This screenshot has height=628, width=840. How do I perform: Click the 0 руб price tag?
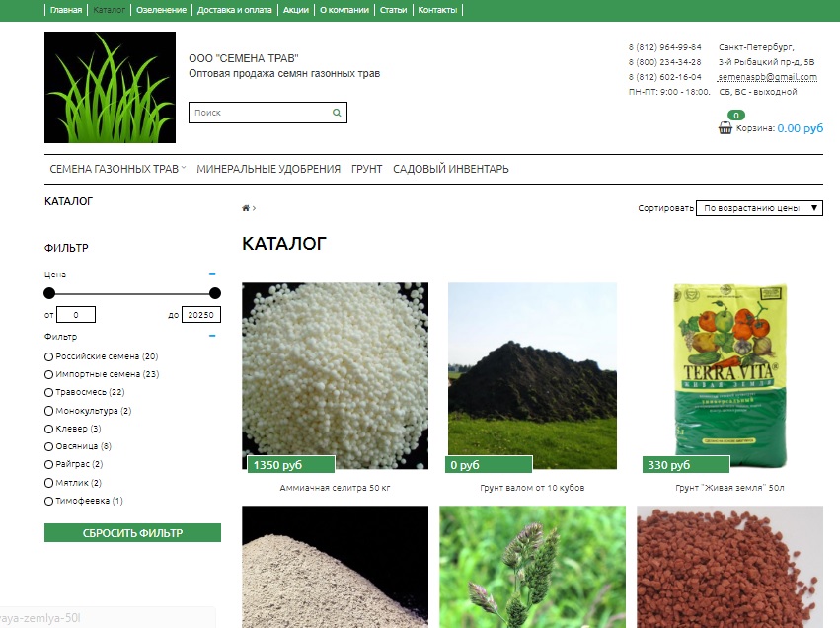click(x=488, y=464)
